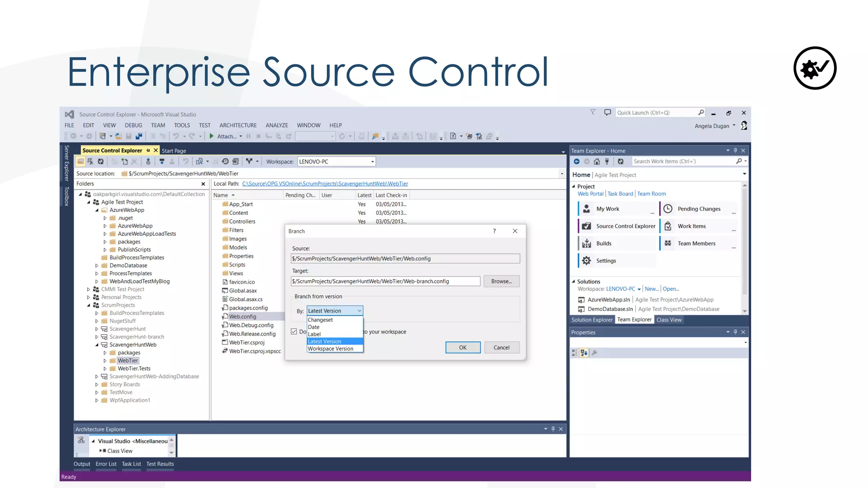The height and width of the screenshot is (488, 868).
Task: Collapse the Project section in Team Explorer
Action: (x=574, y=186)
